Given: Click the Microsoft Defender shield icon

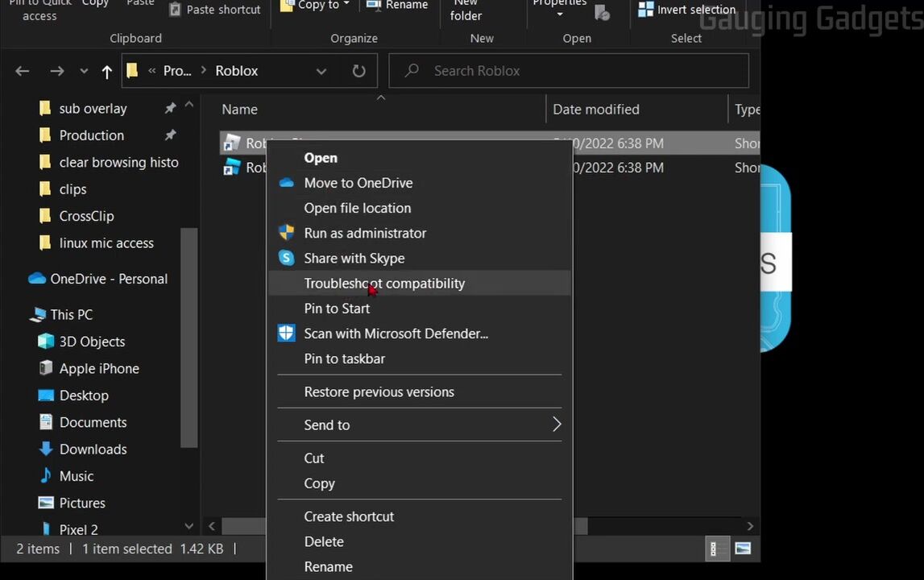Looking at the screenshot, I should [287, 333].
